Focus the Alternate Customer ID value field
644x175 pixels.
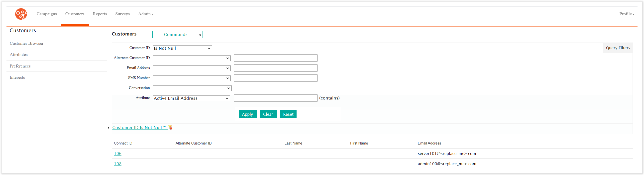tap(276, 58)
